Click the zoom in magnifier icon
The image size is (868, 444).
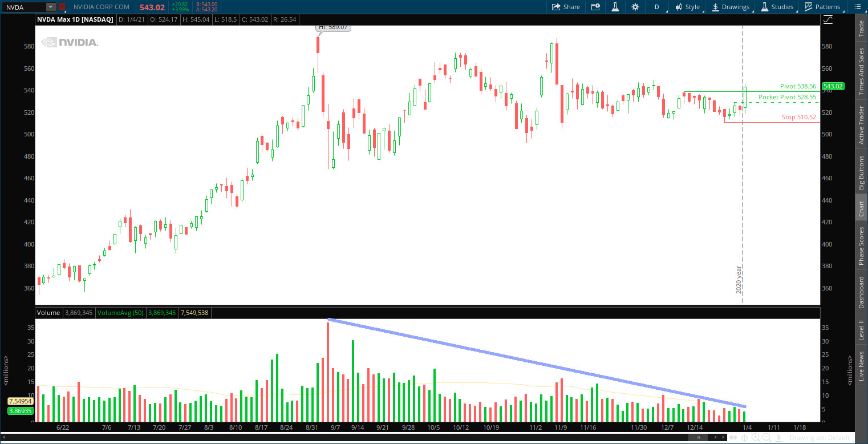(755, 438)
